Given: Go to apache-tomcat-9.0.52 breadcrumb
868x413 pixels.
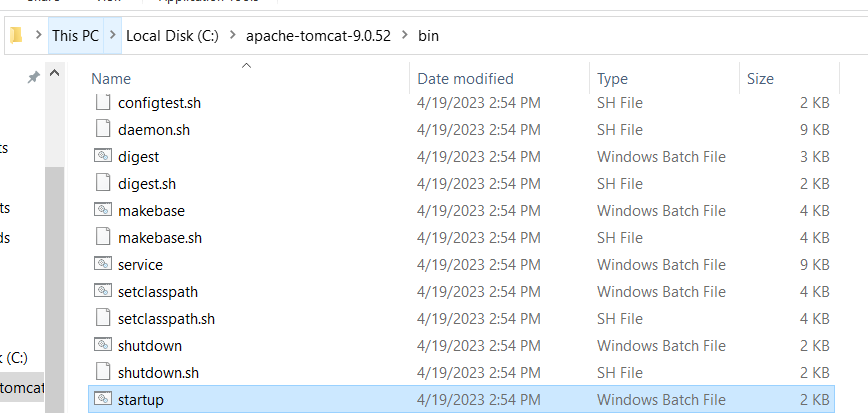Looking at the screenshot, I should 318,35.
